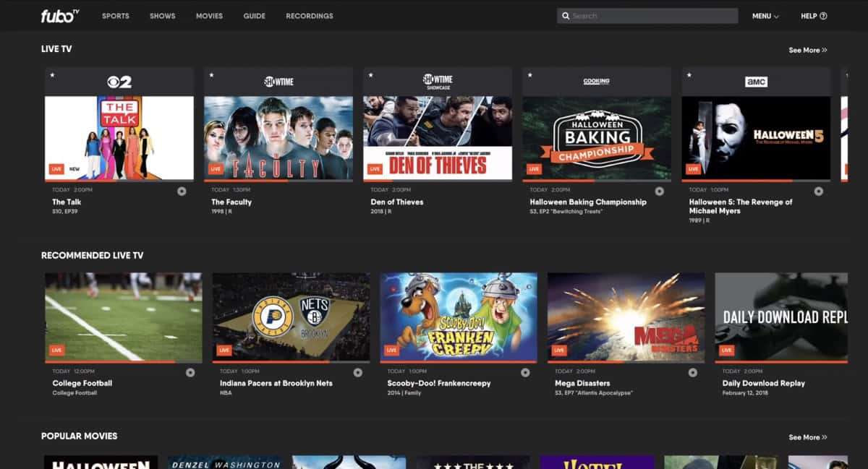868x469 pixels.
Task: Select the Scooby-Doo! Frankencreepy title link
Action: click(x=439, y=382)
